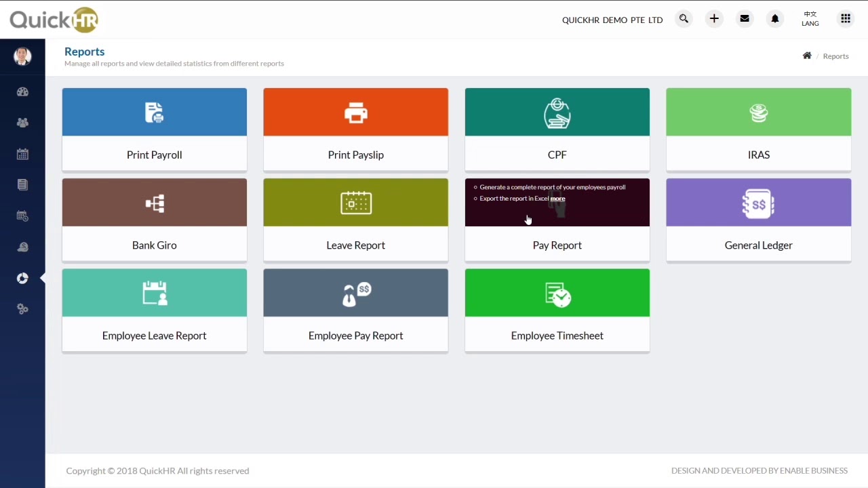Open the Pay Report label
The width and height of the screenshot is (868, 488).
pos(557,245)
